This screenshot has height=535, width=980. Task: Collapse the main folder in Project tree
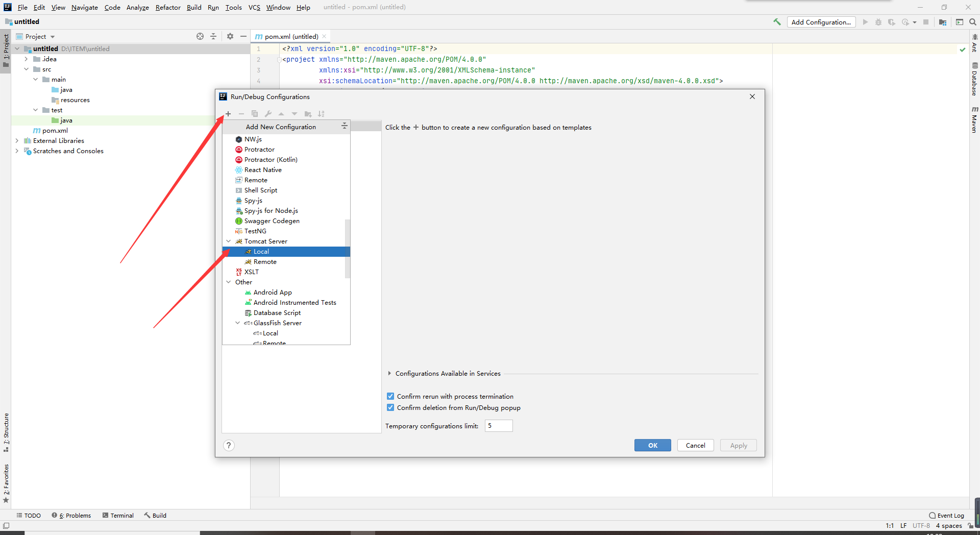(x=35, y=79)
